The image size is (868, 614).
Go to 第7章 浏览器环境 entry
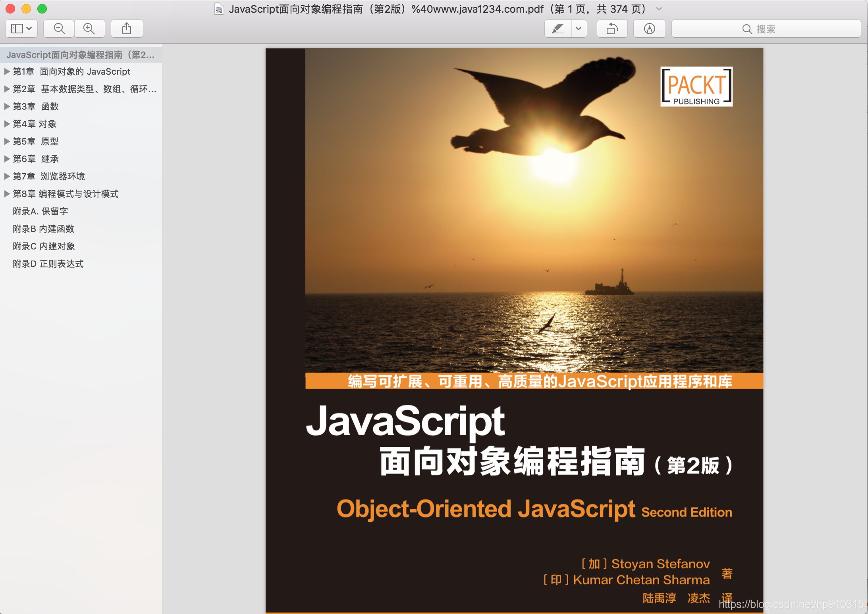point(49,176)
